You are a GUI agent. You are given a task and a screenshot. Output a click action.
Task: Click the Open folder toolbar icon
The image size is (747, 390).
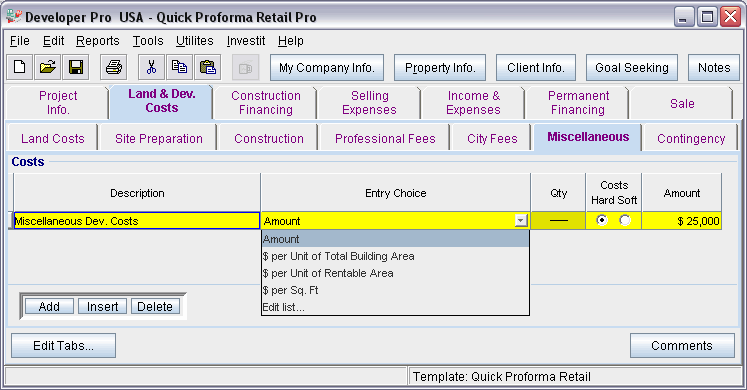[x=48, y=67]
